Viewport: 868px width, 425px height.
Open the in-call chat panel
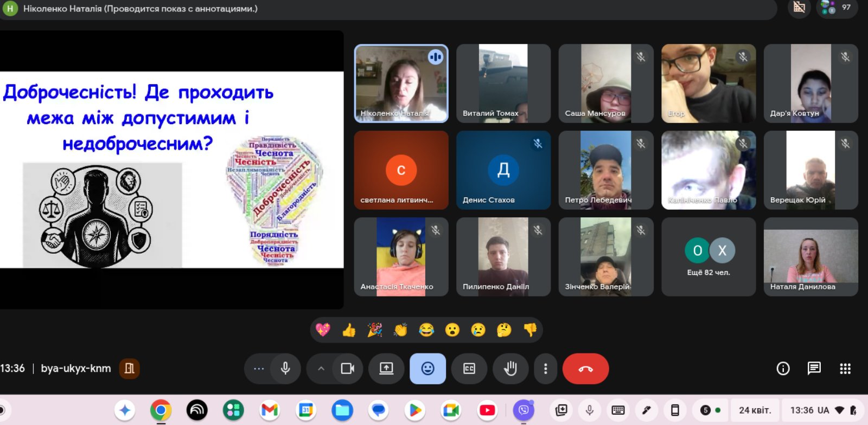pos(814,369)
